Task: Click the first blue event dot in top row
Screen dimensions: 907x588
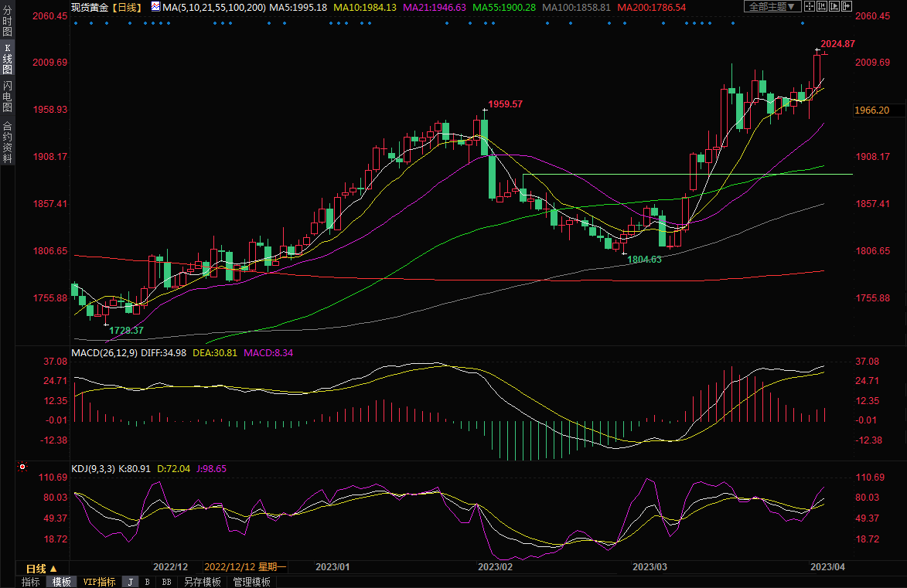Action: [x=75, y=22]
